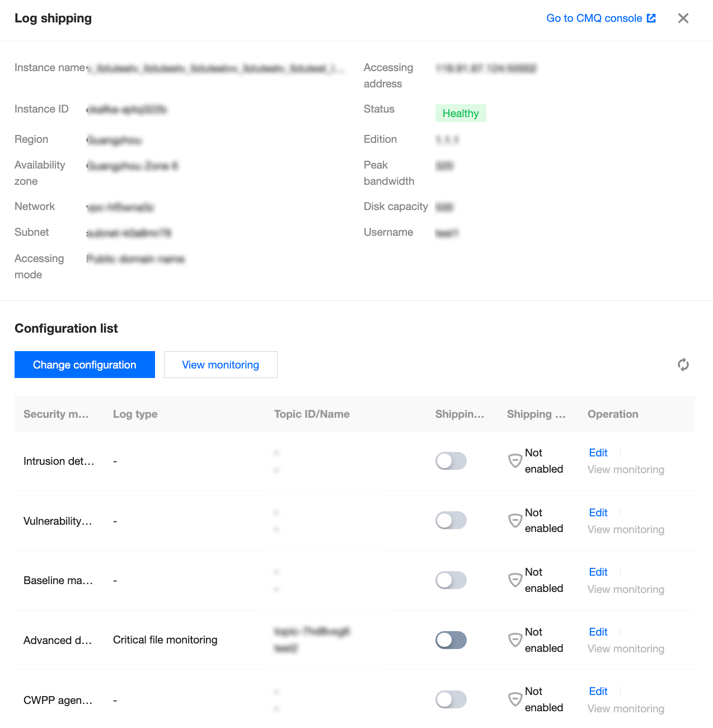
Task: Click shield status icon in Baseline row
Action: coord(515,580)
